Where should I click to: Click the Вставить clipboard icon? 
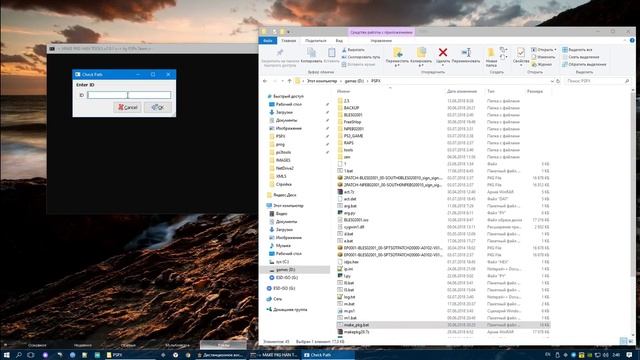[x=332, y=53]
